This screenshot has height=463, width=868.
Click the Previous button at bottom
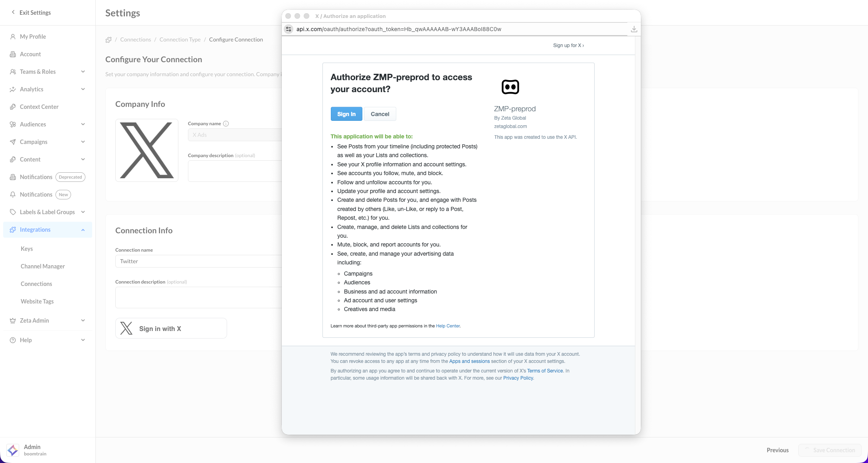pos(777,450)
